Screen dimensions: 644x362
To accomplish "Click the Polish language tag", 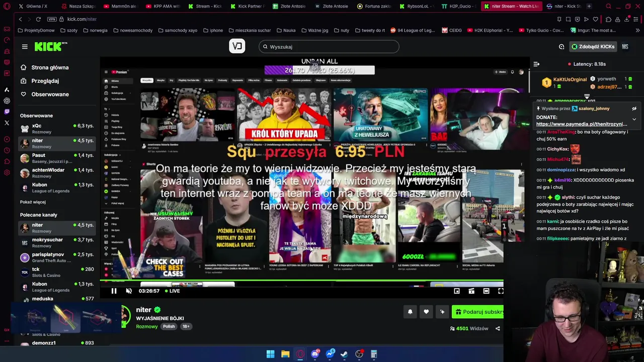I will (x=169, y=327).
